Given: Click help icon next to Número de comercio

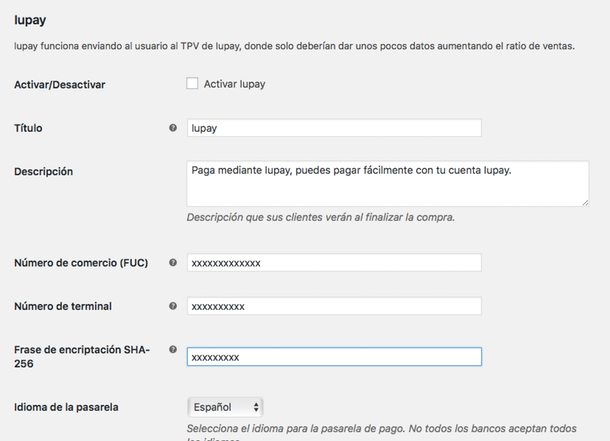Looking at the screenshot, I should tap(173, 262).
